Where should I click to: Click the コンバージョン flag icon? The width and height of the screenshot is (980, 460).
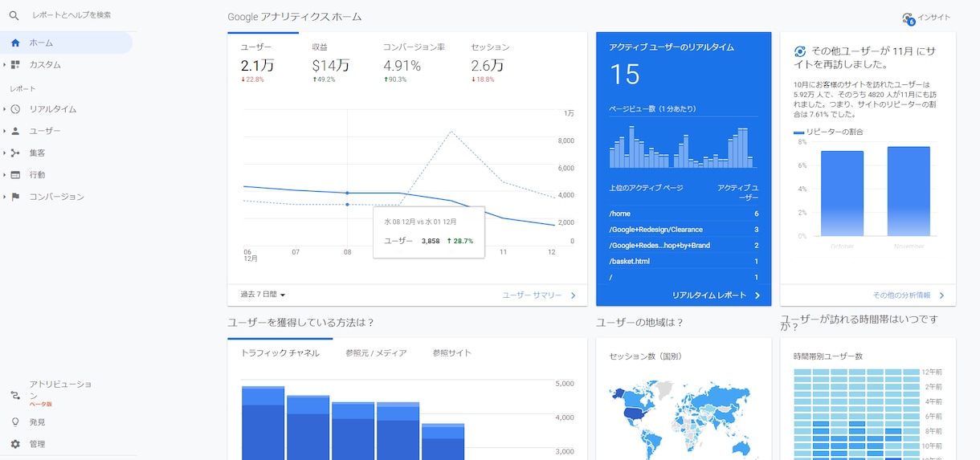point(15,197)
